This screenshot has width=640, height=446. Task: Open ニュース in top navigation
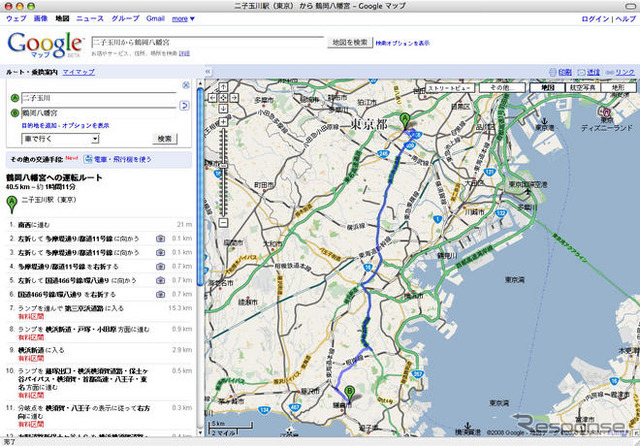pyautogui.click(x=90, y=18)
